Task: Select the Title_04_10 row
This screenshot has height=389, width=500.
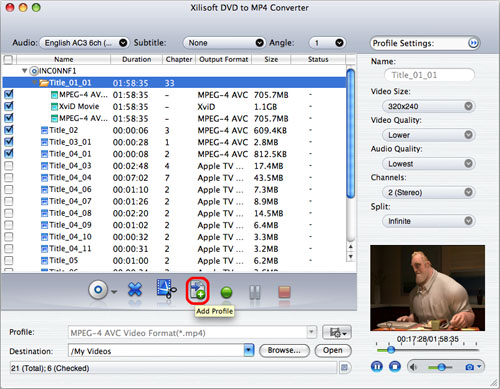Action: click(x=174, y=237)
